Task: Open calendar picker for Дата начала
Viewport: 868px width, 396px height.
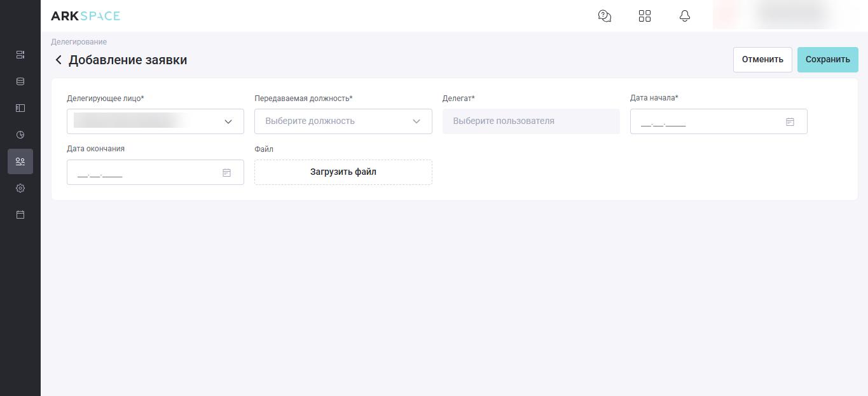Action: tap(790, 121)
